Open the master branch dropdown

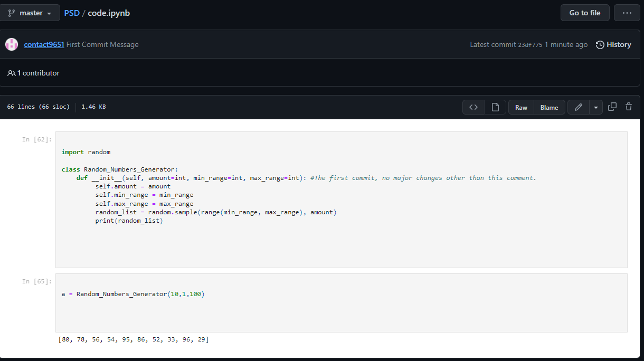(x=30, y=13)
